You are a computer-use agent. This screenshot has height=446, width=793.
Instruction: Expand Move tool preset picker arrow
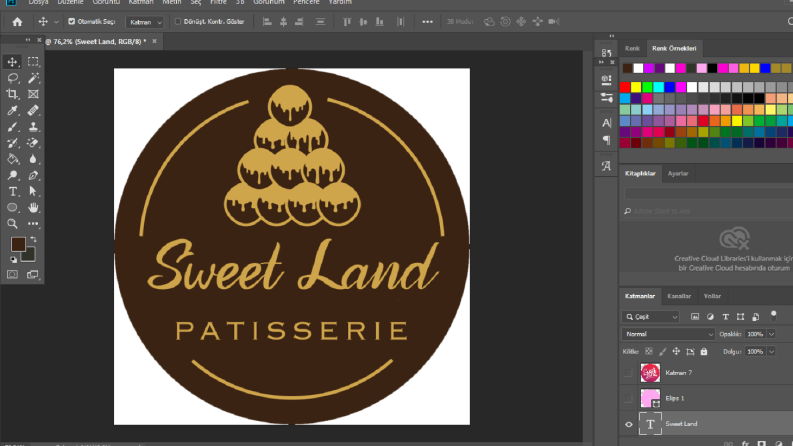click(x=56, y=22)
